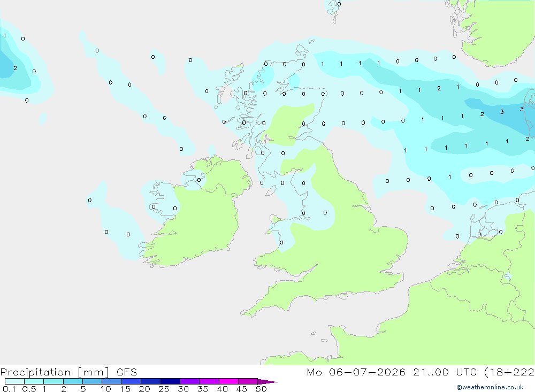The image size is (535, 392).
Task: Click the 30–35 mm violet legend swatch
Action: 190,381
